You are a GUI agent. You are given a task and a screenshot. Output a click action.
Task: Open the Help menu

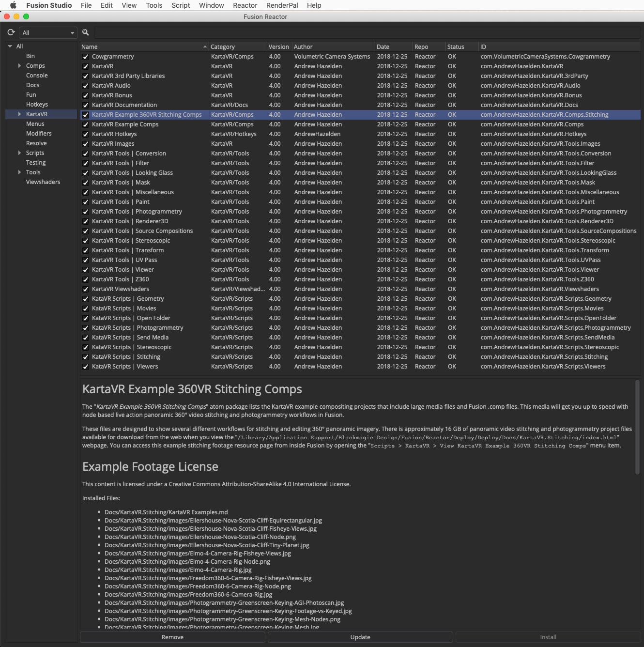[x=314, y=5]
